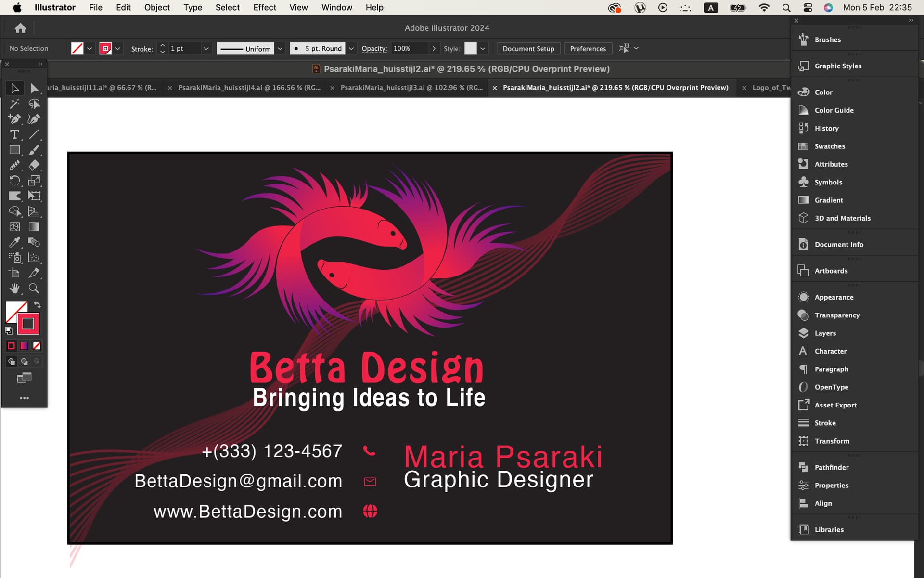Viewport: 924px width, 578px height.
Task: Click the Document Setup button
Action: point(528,49)
